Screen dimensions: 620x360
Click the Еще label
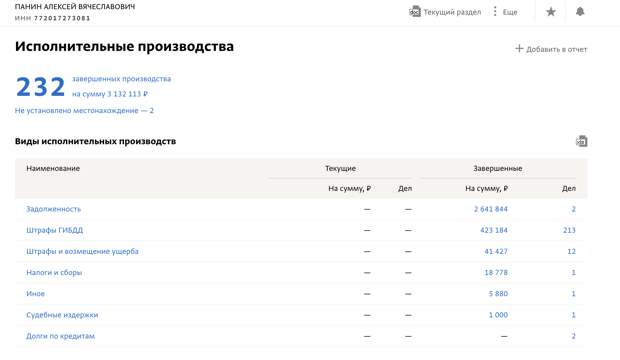(510, 12)
